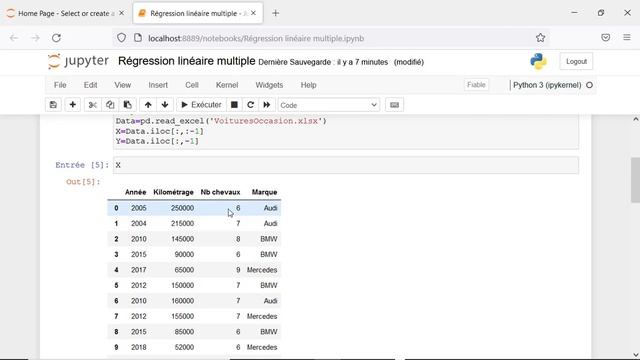Click the Python 3 (ipykernel) kernel name
The height and width of the screenshot is (360, 640).
(x=547, y=85)
